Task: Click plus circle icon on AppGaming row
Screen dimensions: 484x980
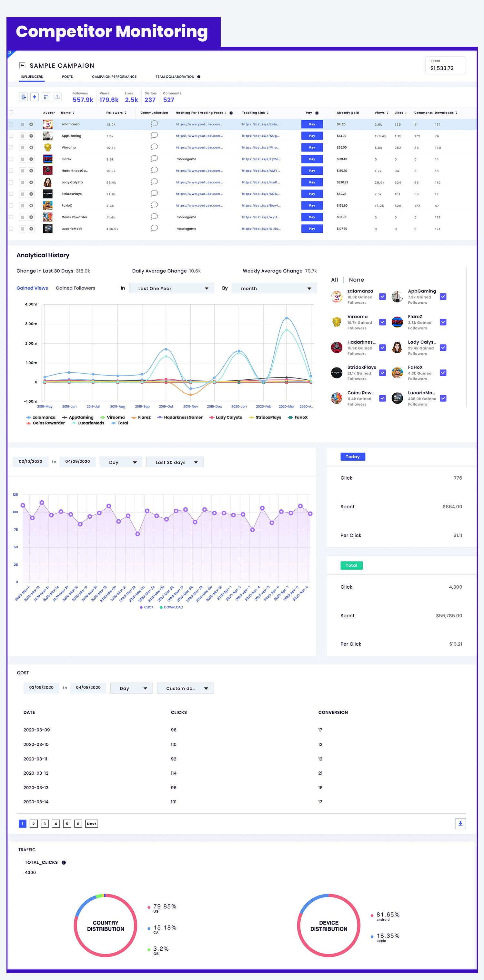Action: point(31,136)
